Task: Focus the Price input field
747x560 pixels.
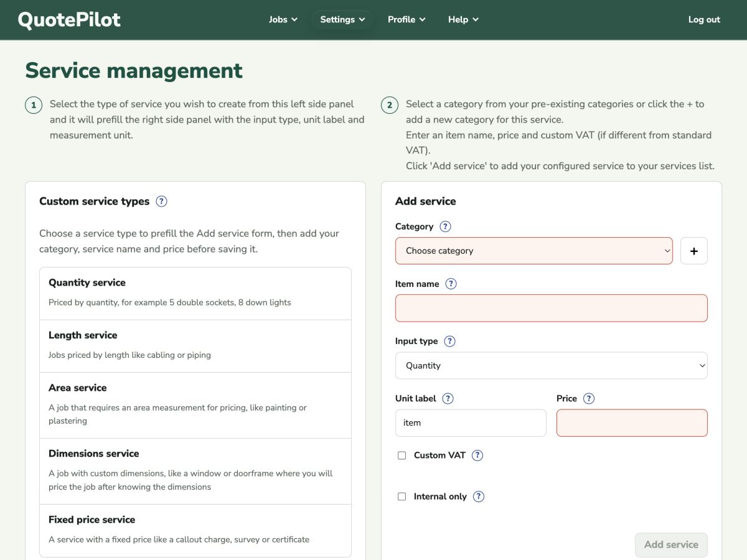Action: pos(632,422)
